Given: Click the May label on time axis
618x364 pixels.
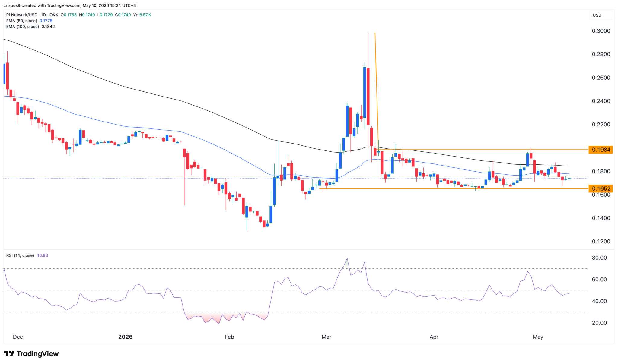Looking at the screenshot, I should click(x=538, y=337).
